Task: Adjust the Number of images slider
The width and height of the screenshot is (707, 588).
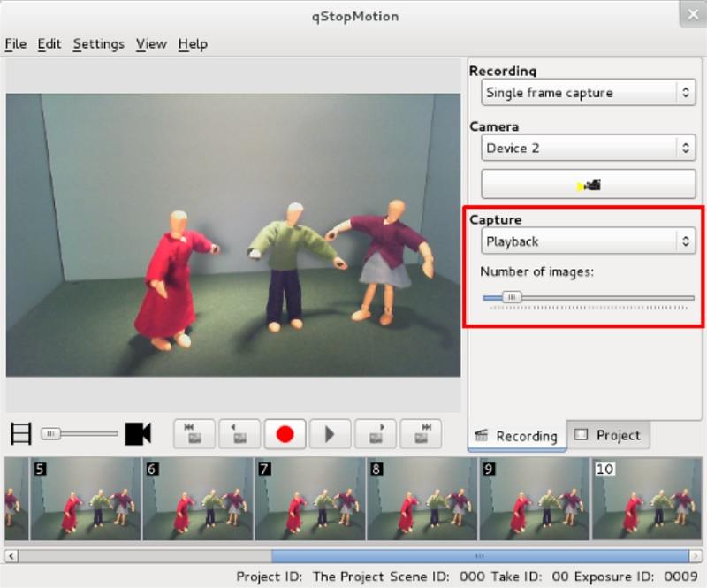Action: (511, 298)
